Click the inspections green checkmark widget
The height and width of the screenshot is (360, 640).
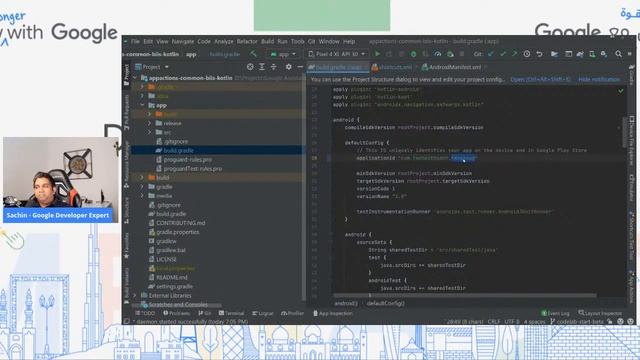coord(621,91)
